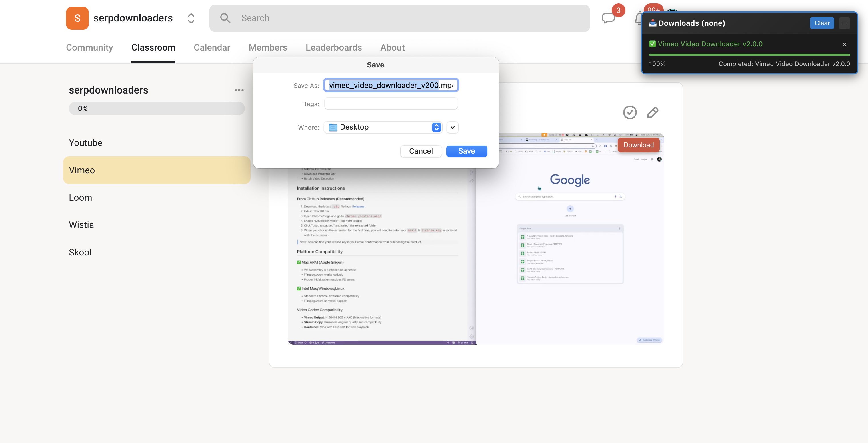Click the 0% course progress bar
The height and width of the screenshot is (443, 868).
157,108
